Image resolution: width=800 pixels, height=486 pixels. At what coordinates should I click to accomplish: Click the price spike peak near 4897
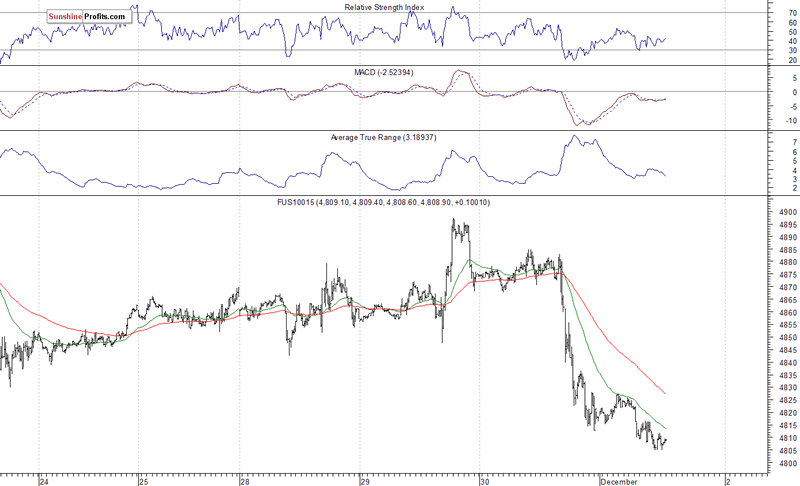tap(454, 220)
